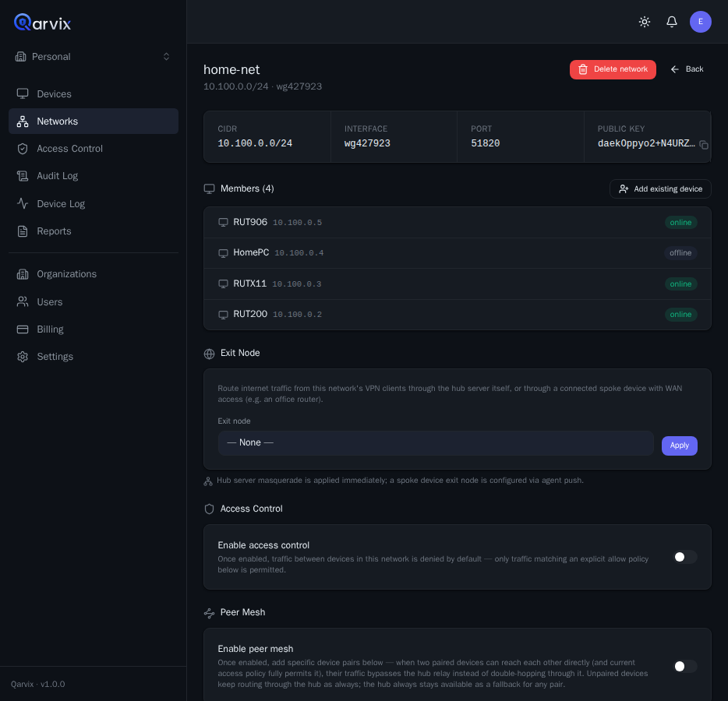Enable the access control toggle

click(x=685, y=557)
